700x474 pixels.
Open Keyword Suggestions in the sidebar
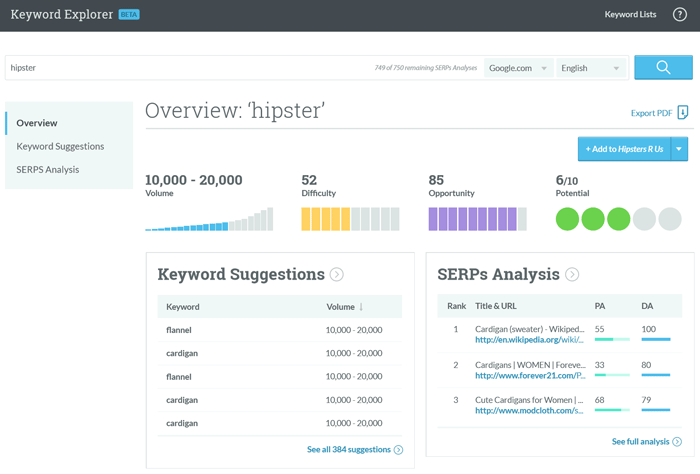click(60, 146)
